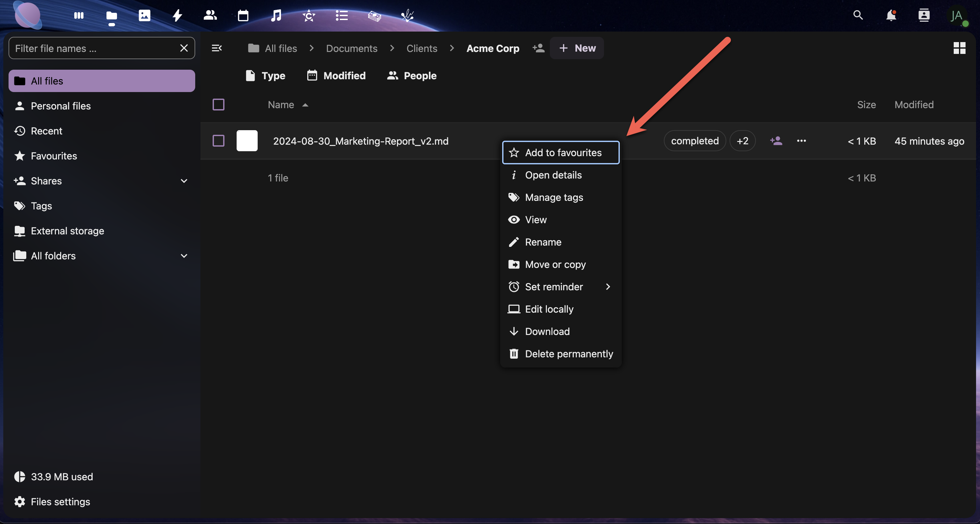980x524 pixels.
Task: Click the New button
Action: coord(577,48)
